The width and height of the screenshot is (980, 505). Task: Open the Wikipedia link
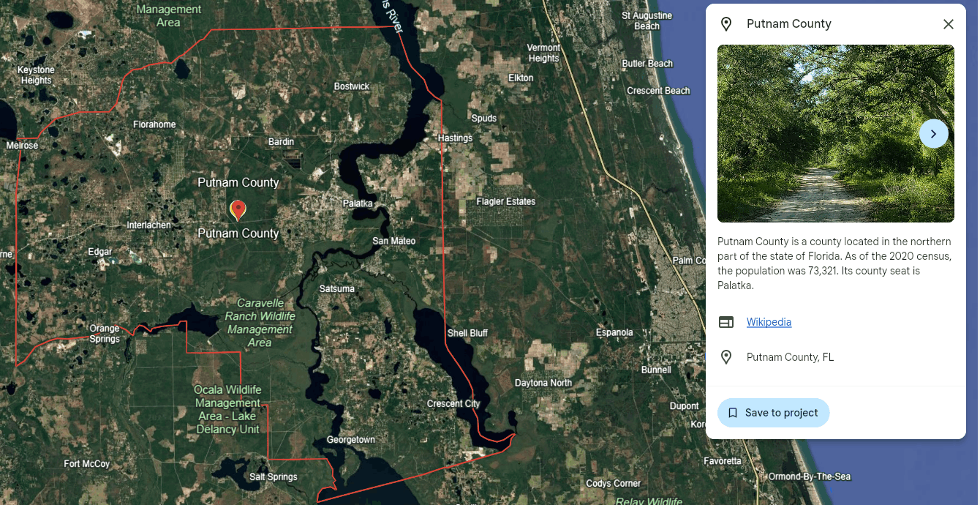[769, 322]
